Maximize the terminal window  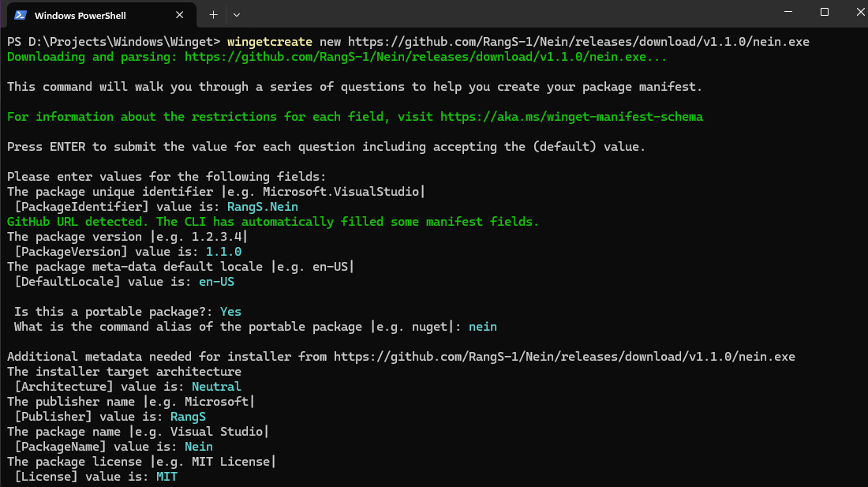point(825,12)
